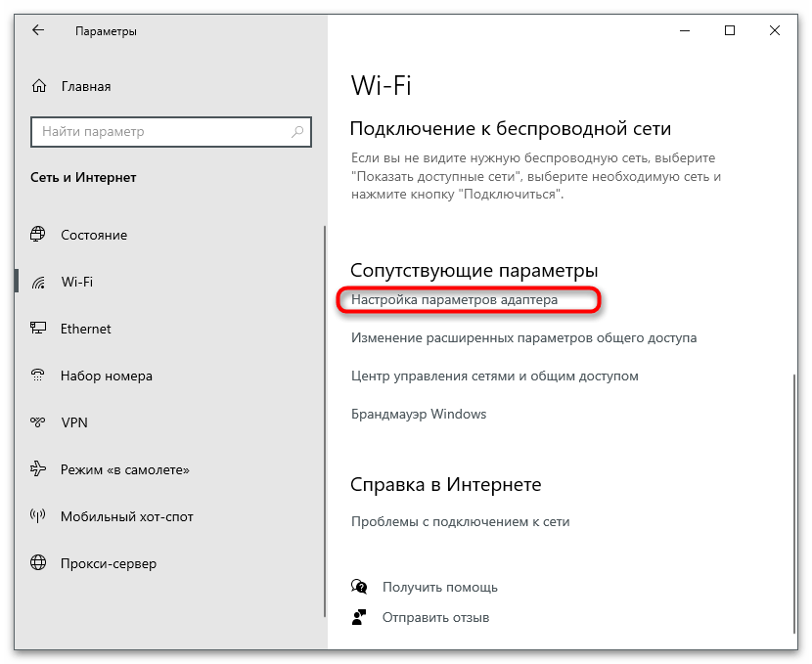Image resolution: width=812 pixels, height=664 pixels.
Task: Click the sidebar vertical scrollbar
Action: [325, 421]
